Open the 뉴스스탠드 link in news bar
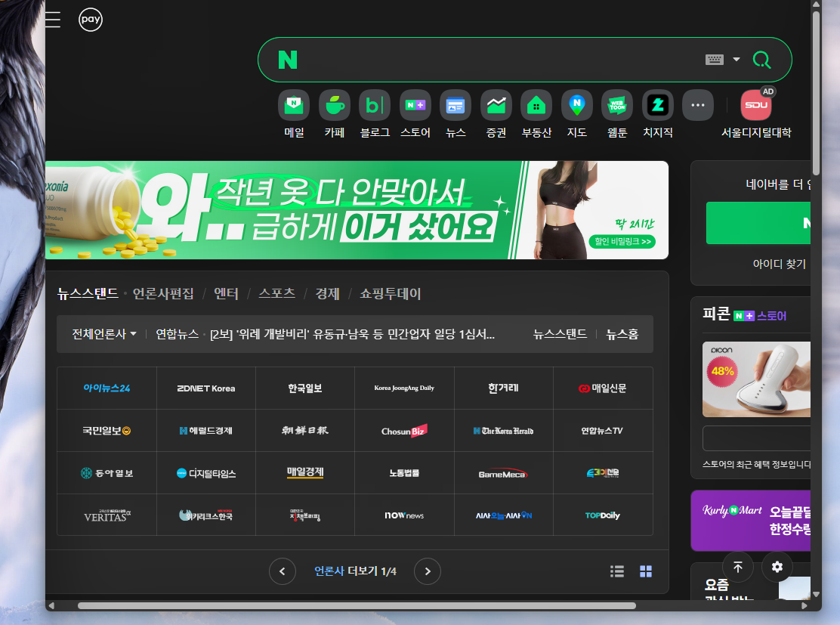 (x=560, y=334)
